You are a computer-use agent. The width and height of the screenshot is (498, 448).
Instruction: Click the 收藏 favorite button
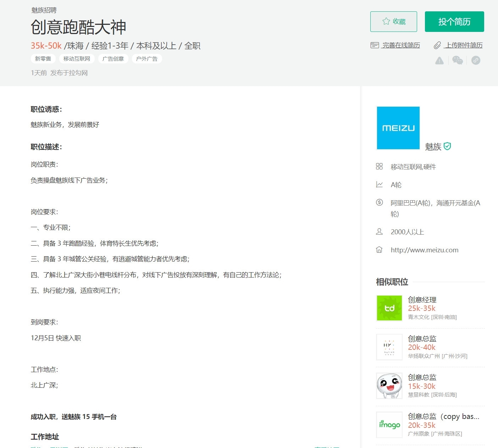(x=394, y=22)
